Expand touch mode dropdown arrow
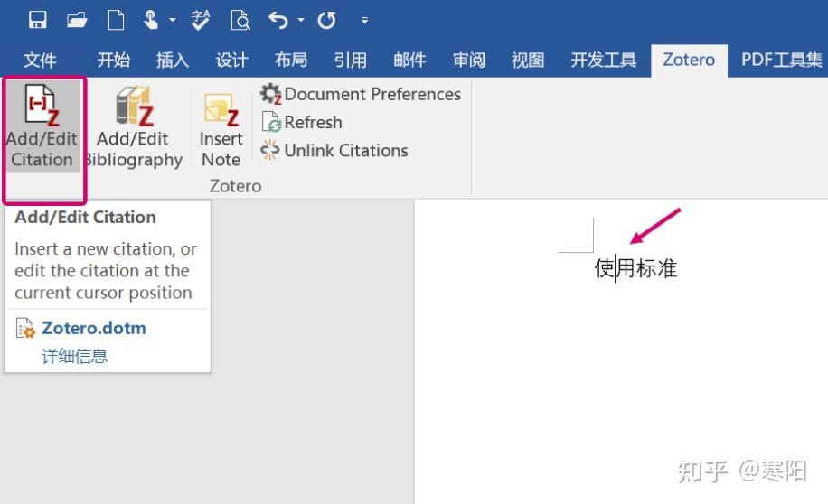828x504 pixels. 173,21
